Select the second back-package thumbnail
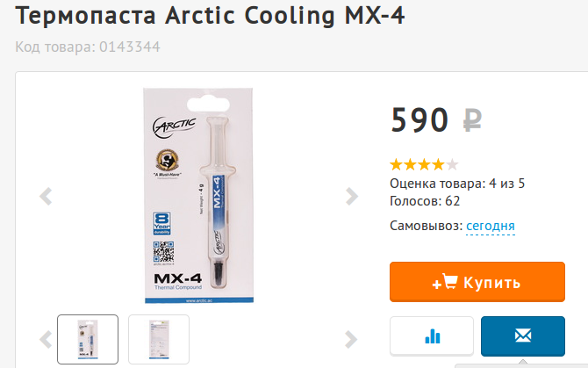588x368 pixels. click(x=159, y=339)
